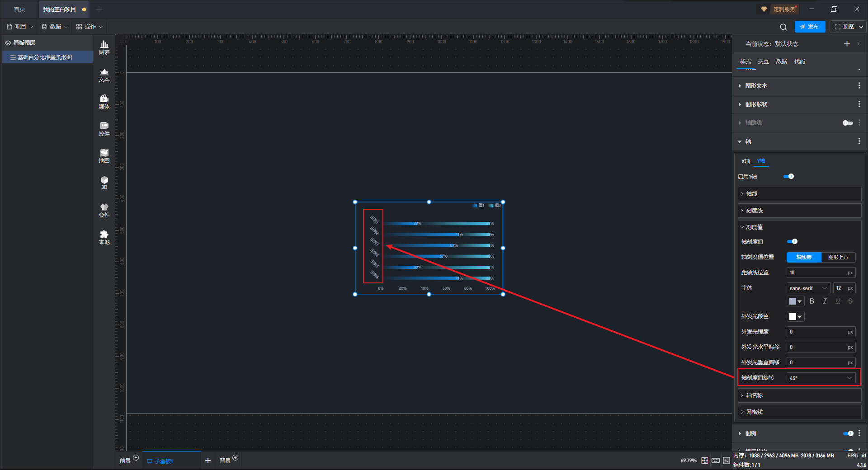
Task: Switch to the X轴 tab
Action: coord(745,161)
